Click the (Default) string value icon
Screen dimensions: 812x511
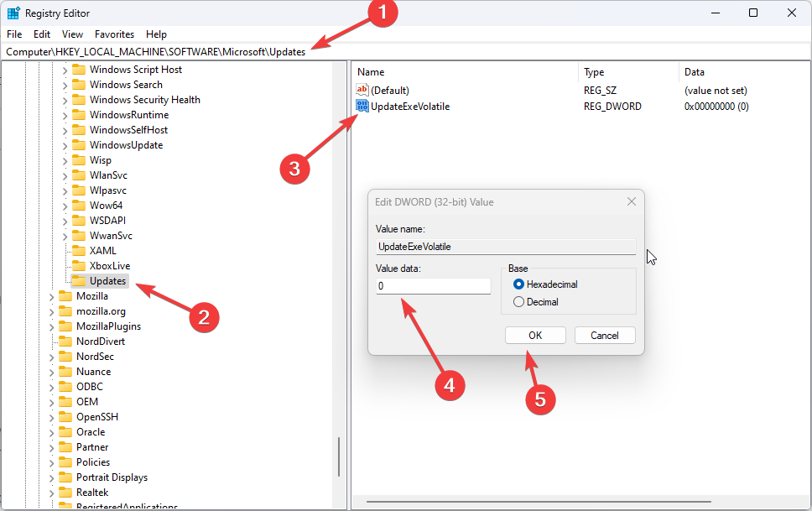362,90
